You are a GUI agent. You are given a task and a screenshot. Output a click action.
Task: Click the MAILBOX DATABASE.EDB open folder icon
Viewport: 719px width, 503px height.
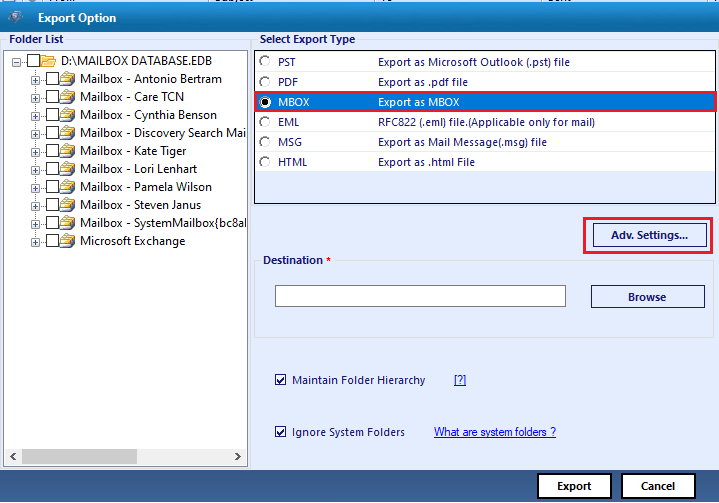click(x=48, y=61)
